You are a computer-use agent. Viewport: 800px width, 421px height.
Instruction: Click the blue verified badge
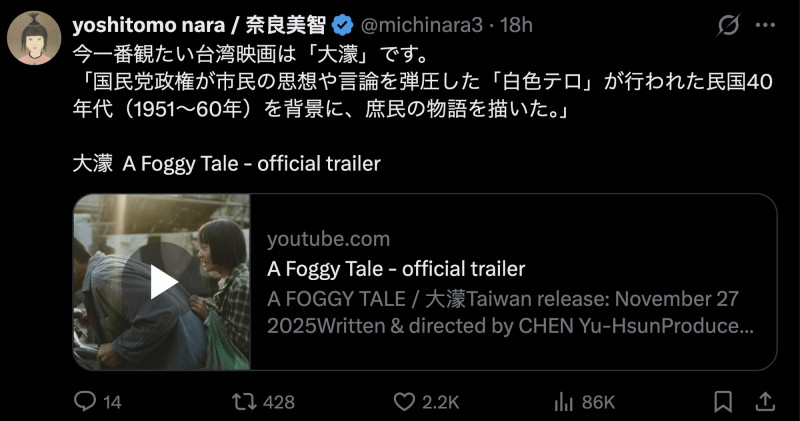(x=342, y=23)
